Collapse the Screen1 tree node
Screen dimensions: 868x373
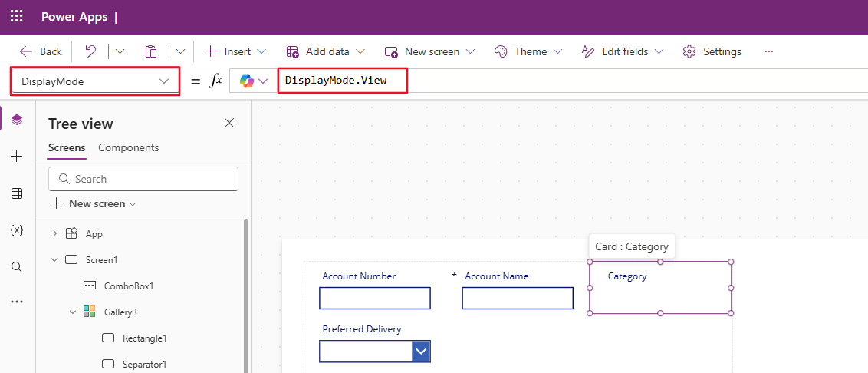click(54, 260)
